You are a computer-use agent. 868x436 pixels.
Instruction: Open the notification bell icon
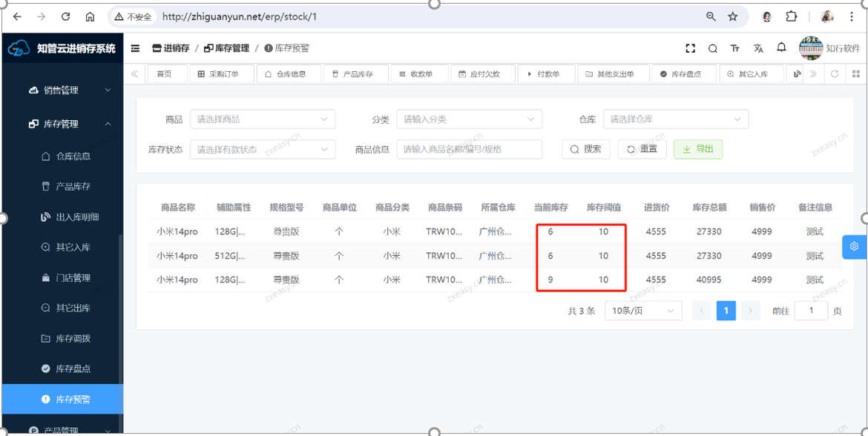[x=781, y=47]
